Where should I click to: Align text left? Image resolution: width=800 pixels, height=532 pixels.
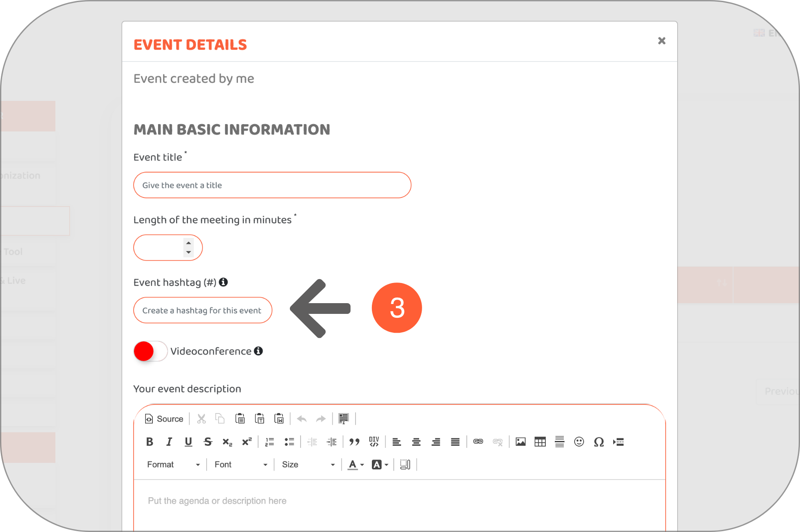[x=397, y=442]
